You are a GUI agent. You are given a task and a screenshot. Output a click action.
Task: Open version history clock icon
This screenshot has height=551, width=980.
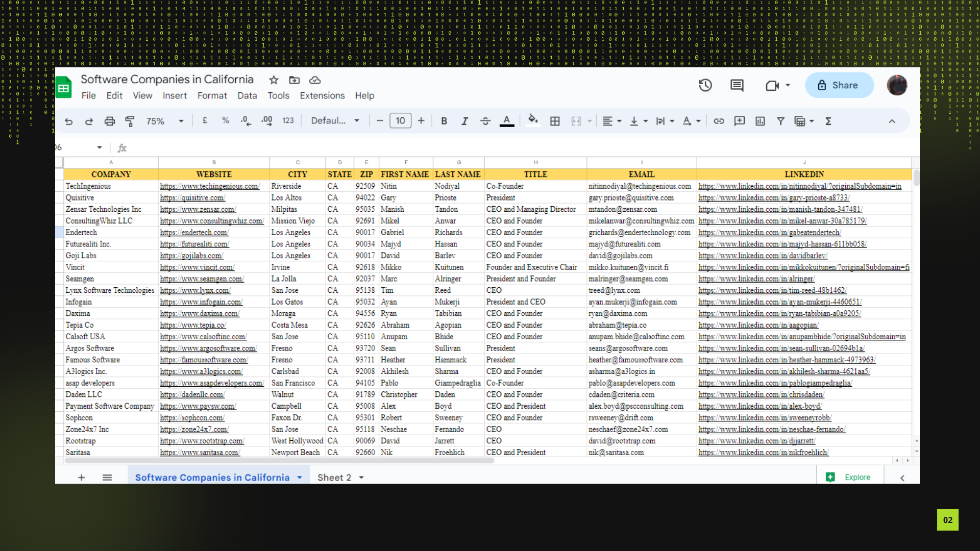click(x=705, y=85)
